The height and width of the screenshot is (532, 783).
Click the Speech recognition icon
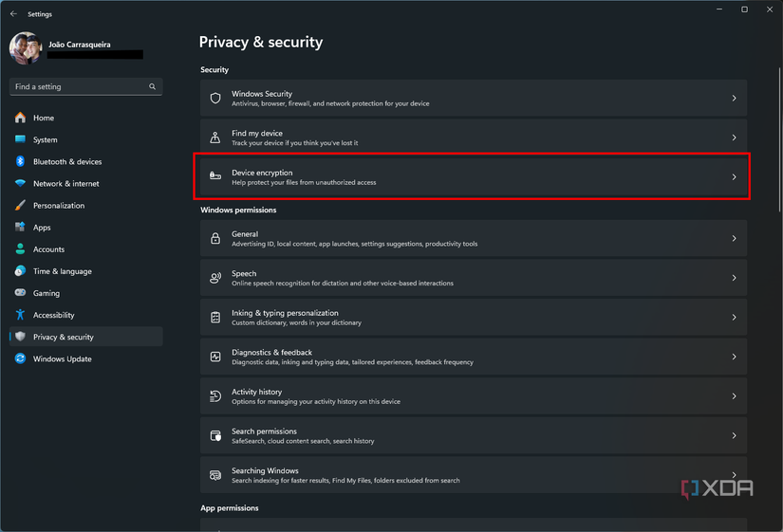pos(215,278)
